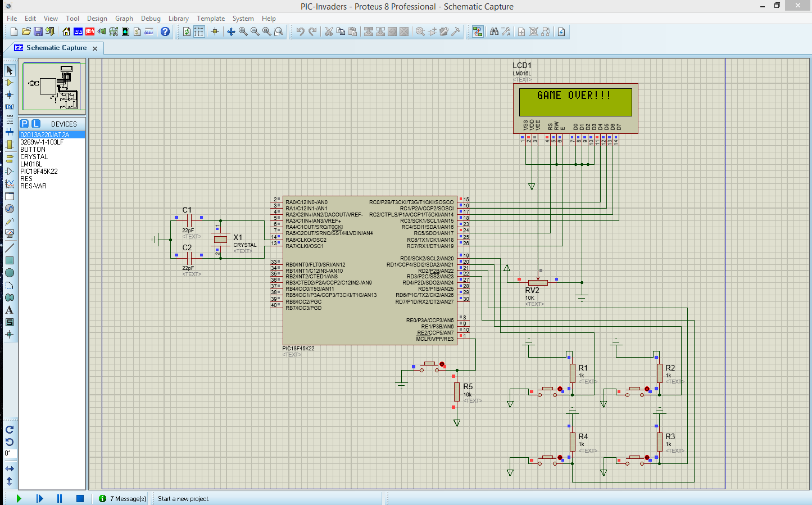Toggle false origin crosshair icon
The height and width of the screenshot is (505, 812).
point(215,31)
